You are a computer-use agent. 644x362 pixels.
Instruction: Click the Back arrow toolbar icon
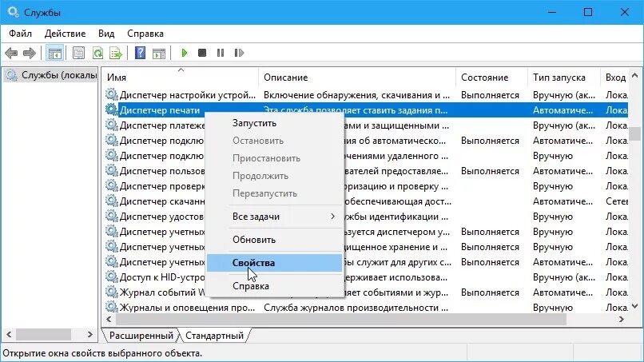coord(11,53)
